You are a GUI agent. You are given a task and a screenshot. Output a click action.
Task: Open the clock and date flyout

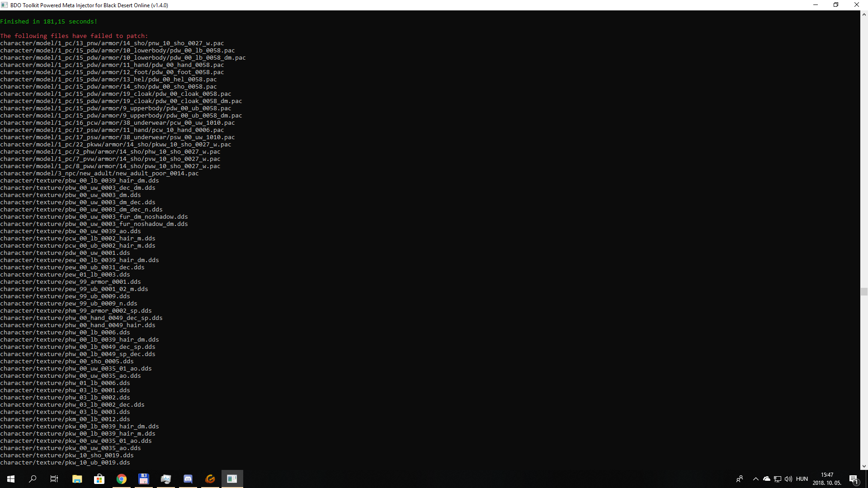[x=827, y=479]
